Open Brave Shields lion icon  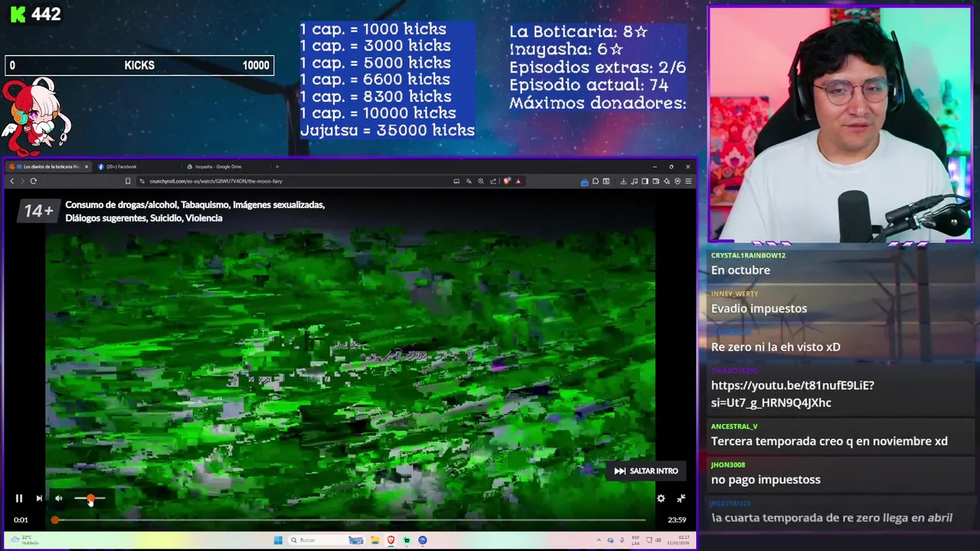pos(507,181)
